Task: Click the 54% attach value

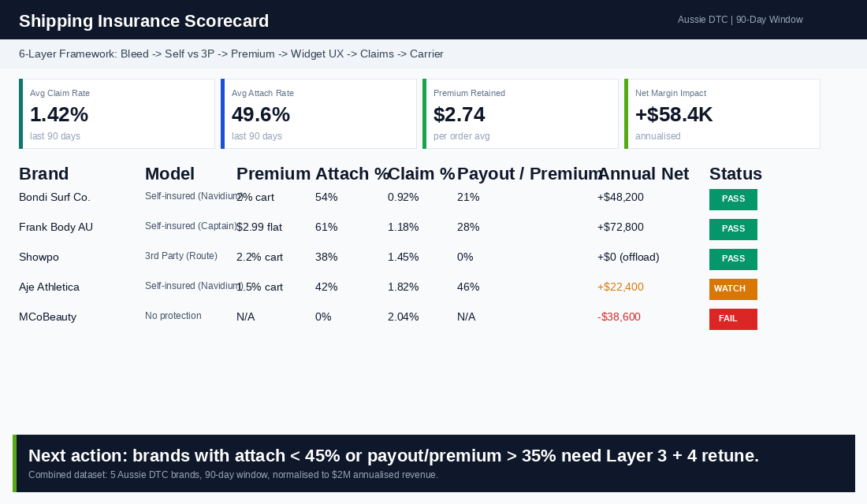Action: tap(326, 198)
